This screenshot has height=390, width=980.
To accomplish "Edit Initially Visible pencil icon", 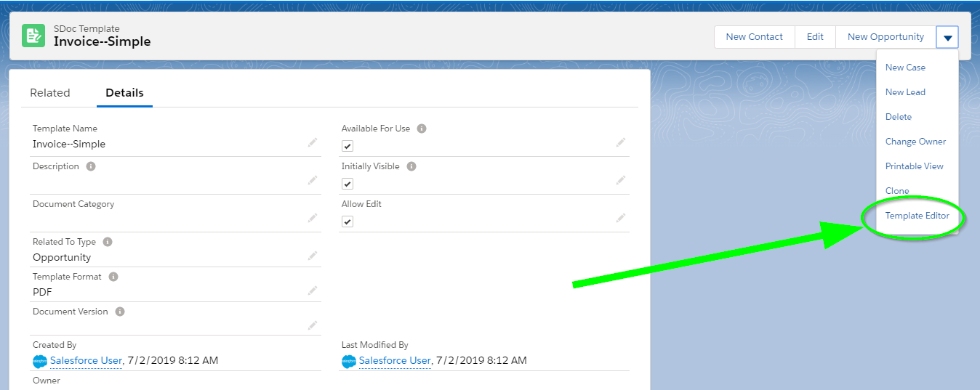I will click(x=621, y=181).
